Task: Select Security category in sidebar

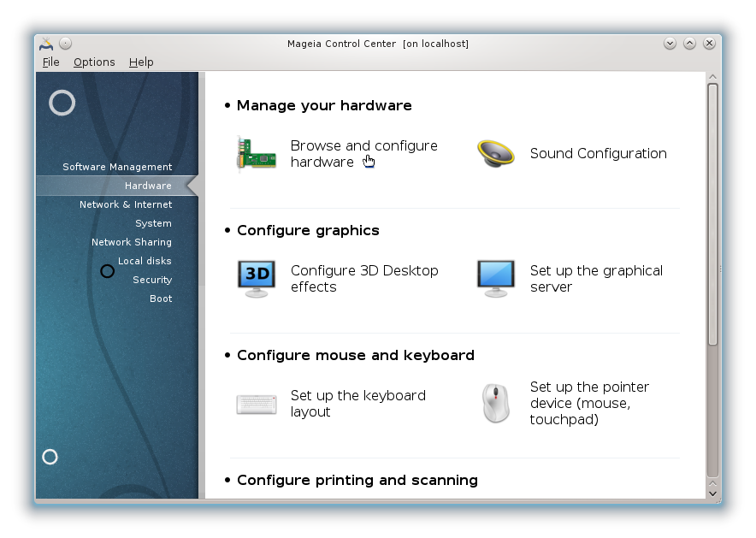Action: tap(152, 280)
